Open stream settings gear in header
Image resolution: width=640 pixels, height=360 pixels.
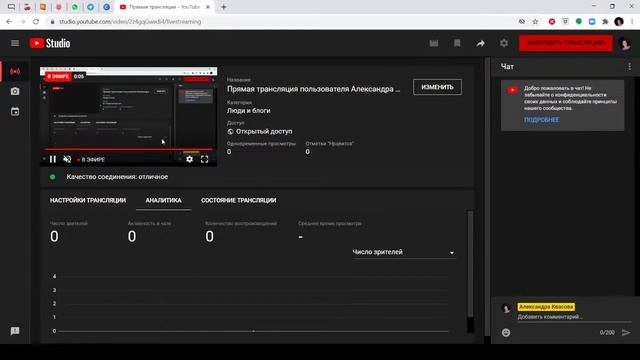point(504,43)
